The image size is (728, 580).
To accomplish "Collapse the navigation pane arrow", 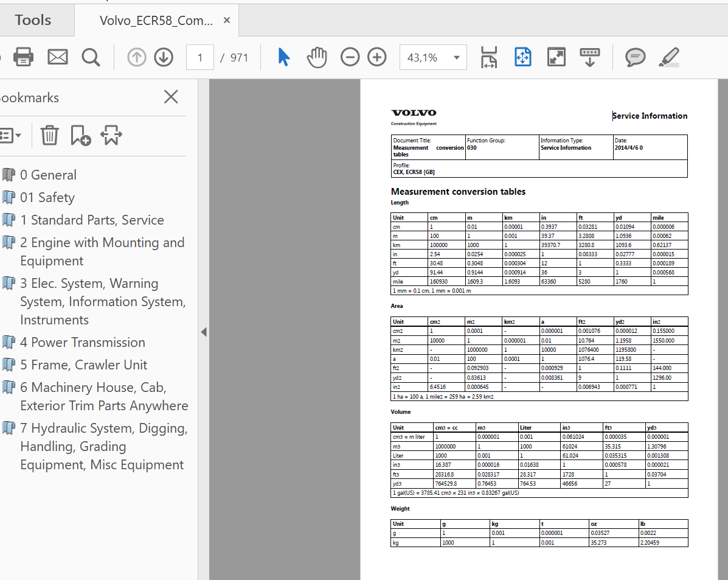I will pos(204,332).
